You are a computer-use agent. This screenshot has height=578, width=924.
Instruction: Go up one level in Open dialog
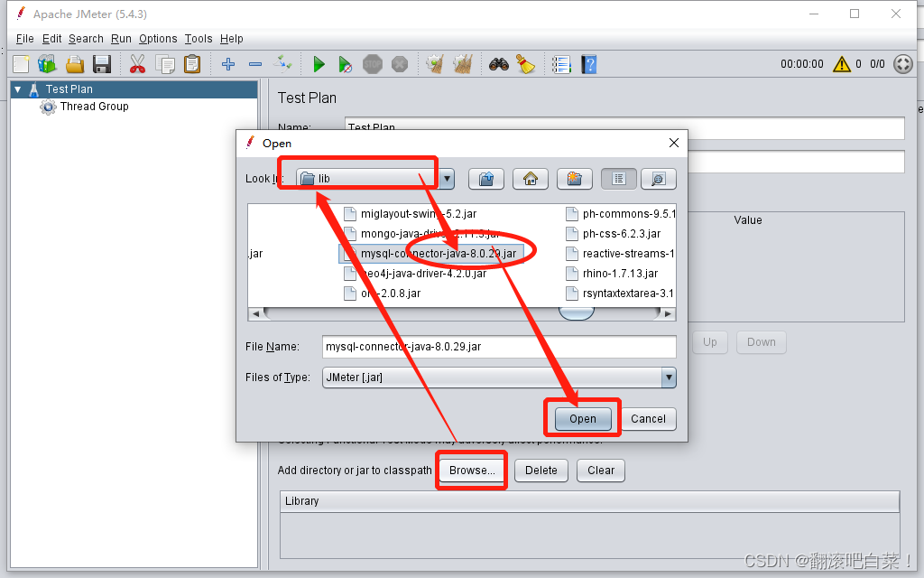click(486, 179)
